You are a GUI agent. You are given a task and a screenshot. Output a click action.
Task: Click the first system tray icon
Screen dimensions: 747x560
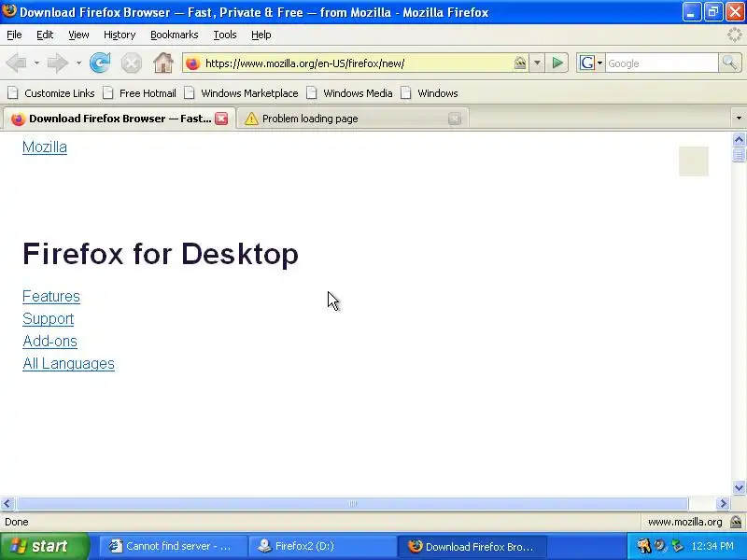click(643, 546)
